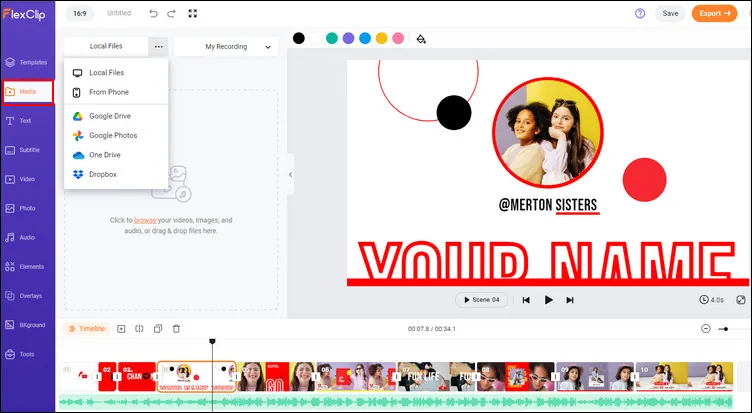Click the 4.0s scene duration clock
The width and height of the screenshot is (752, 413).
(711, 300)
